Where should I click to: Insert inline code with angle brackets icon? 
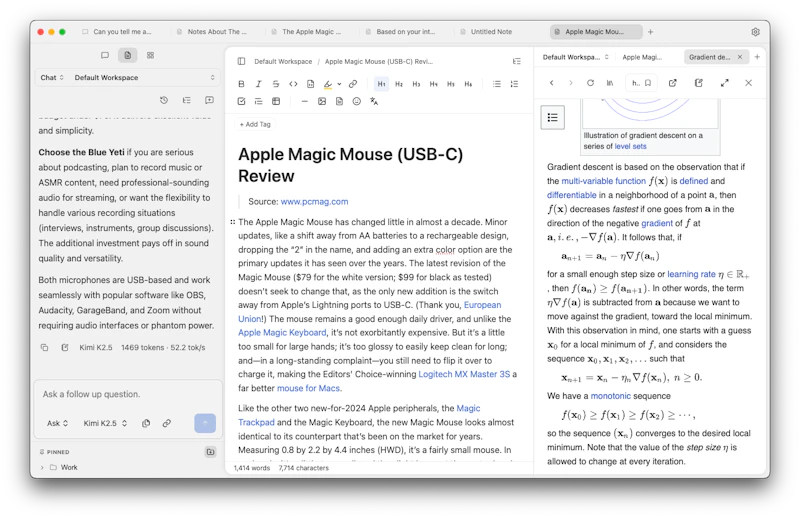pyautogui.click(x=293, y=84)
